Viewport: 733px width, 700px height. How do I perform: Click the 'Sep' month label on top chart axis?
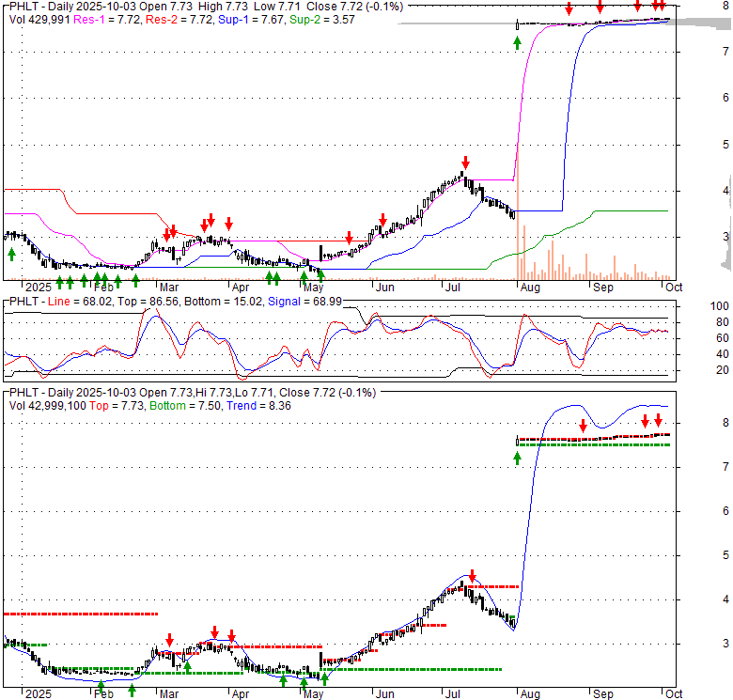(603, 288)
